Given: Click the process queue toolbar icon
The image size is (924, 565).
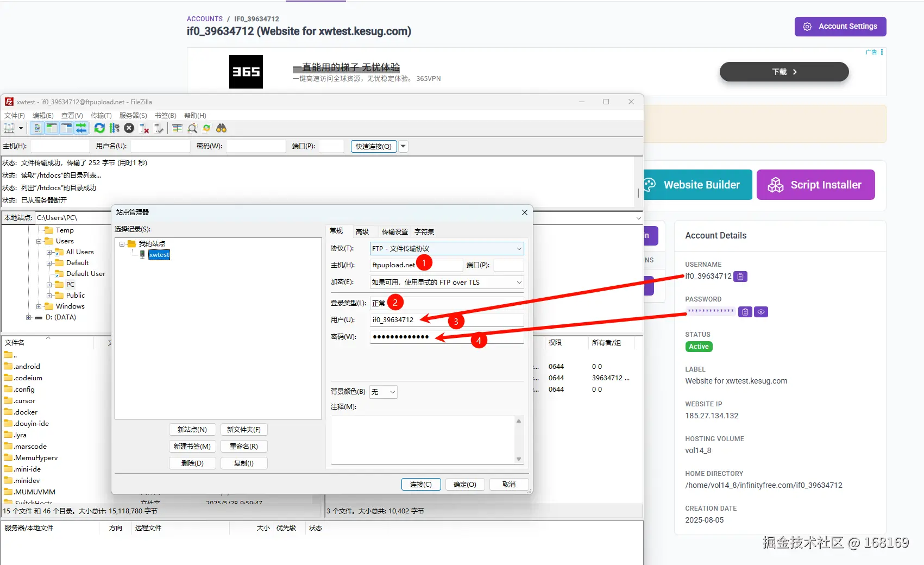Looking at the screenshot, I should (x=114, y=128).
